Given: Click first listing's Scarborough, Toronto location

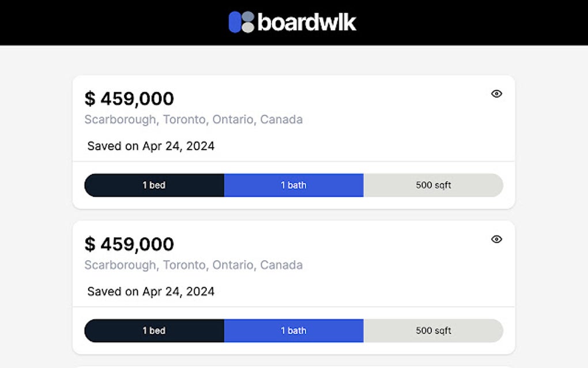Looking at the screenshot, I should point(193,119).
